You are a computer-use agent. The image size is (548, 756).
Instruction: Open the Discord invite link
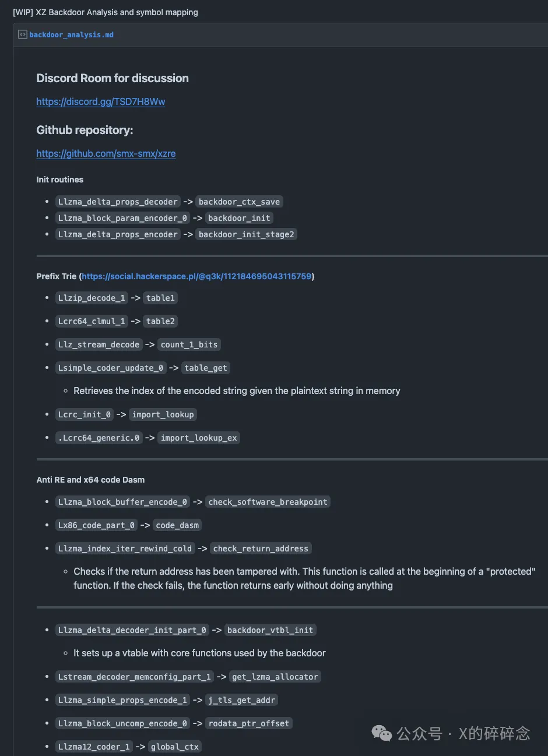[100, 101]
